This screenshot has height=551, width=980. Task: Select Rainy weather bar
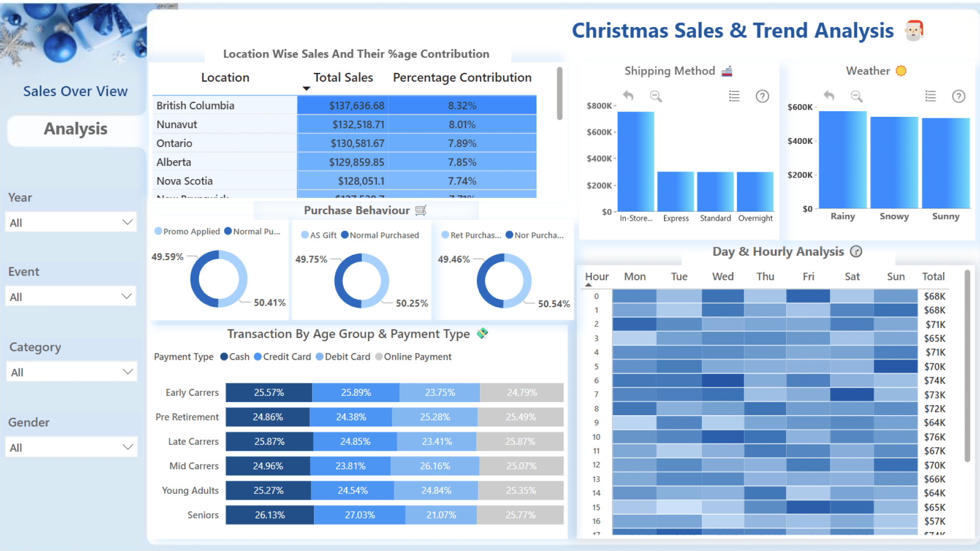click(843, 160)
